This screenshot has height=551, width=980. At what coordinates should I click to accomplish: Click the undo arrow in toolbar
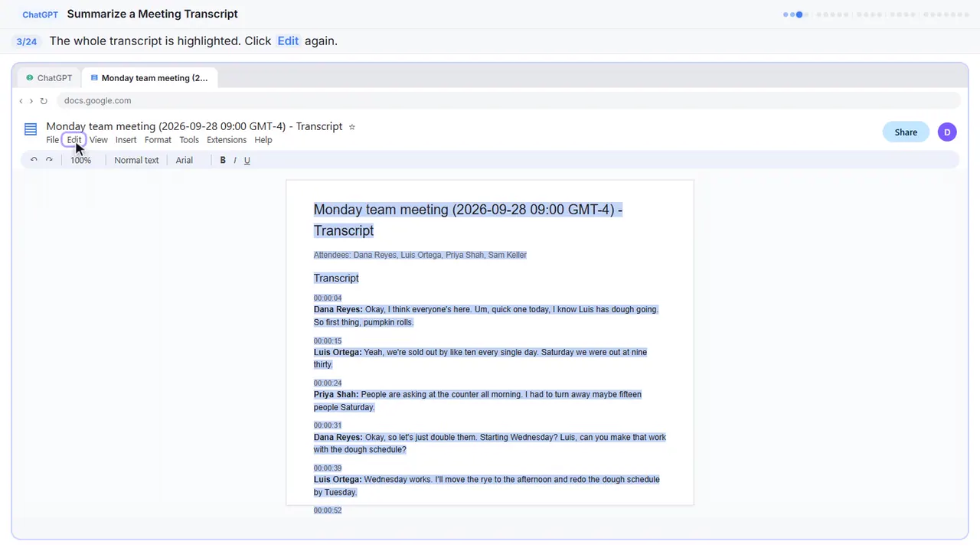pos(34,160)
